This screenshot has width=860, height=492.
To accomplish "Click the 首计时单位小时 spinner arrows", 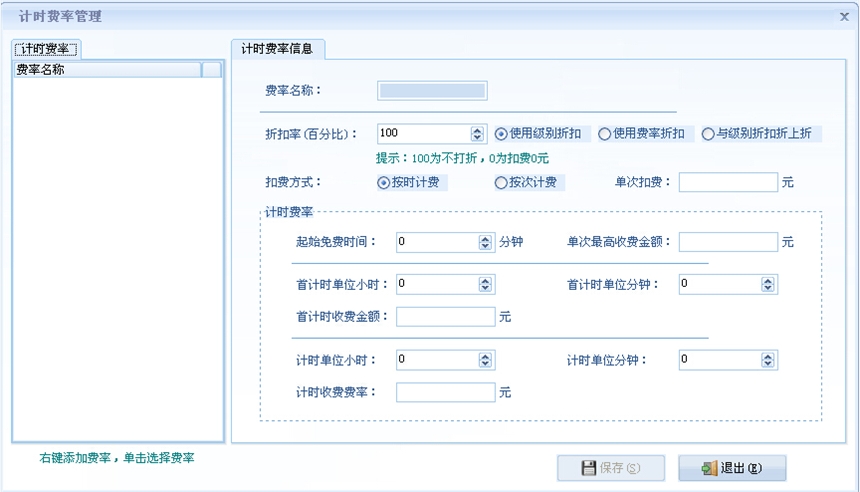I will point(485,285).
